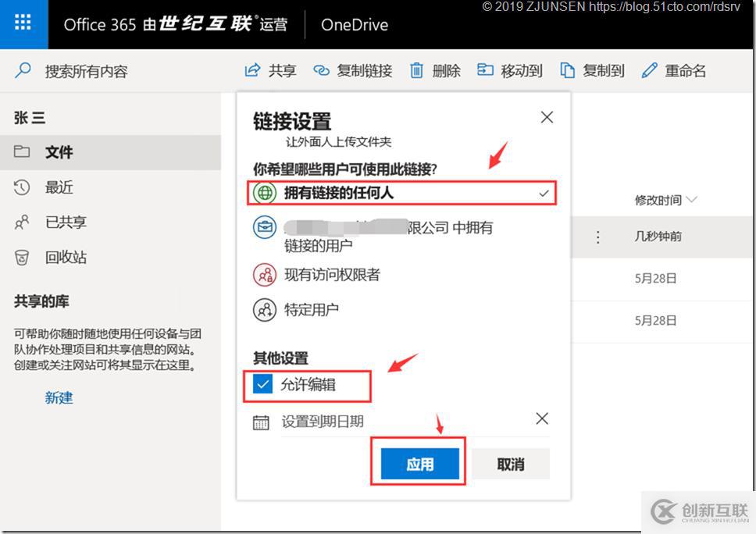Open 文件 in the sidebar

[x=110, y=152]
